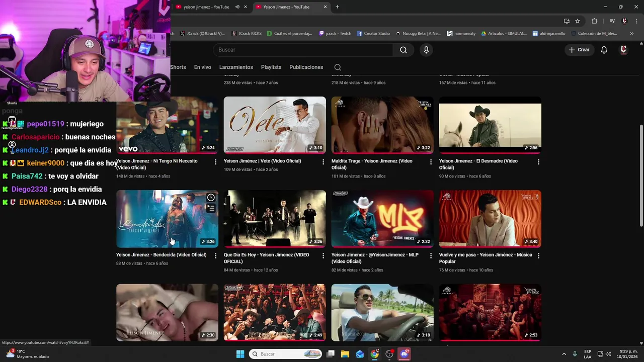Open Windows Start menu
Image resolution: width=644 pixels, height=362 pixels.
tap(240, 354)
